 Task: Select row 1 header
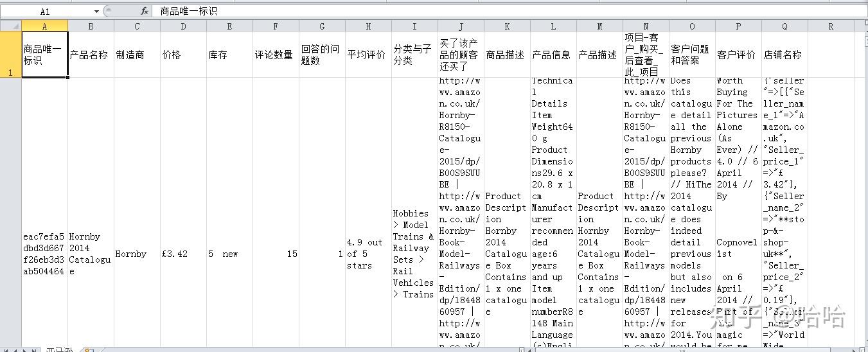10,55
